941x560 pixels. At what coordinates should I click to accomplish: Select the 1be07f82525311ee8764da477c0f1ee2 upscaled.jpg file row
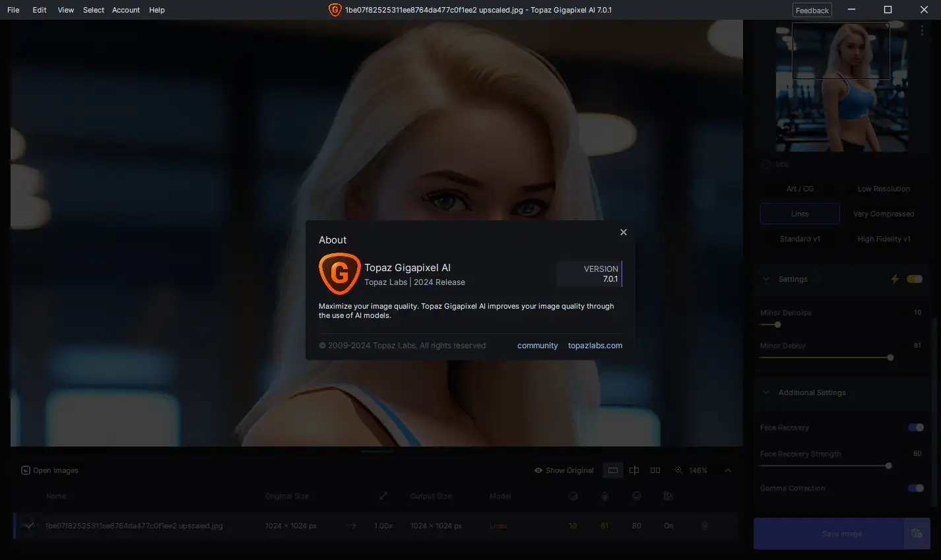(375, 526)
